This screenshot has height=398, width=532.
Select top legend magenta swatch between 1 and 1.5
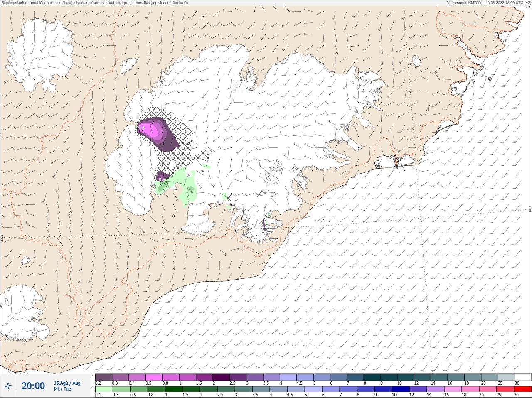pyautogui.click(x=187, y=377)
